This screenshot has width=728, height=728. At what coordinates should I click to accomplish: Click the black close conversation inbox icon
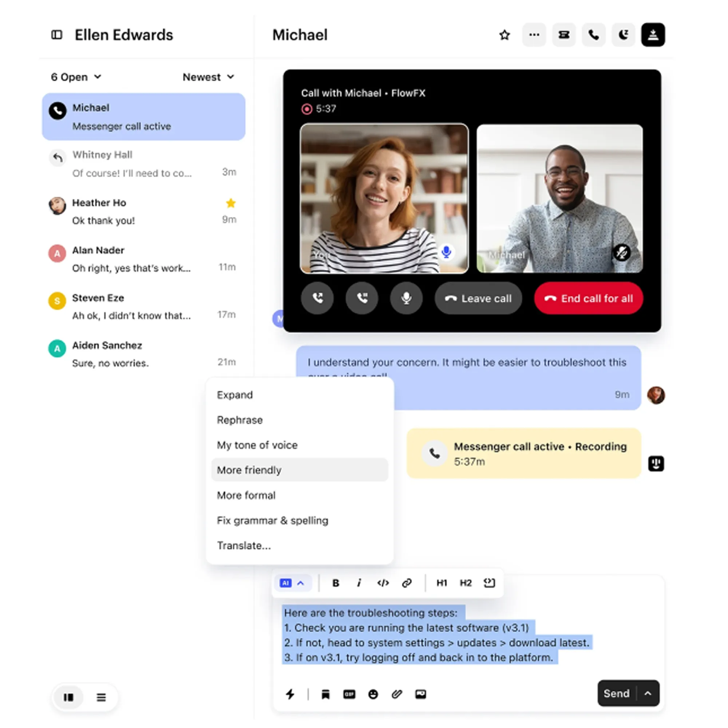pyautogui.click(x=653, y=35)
